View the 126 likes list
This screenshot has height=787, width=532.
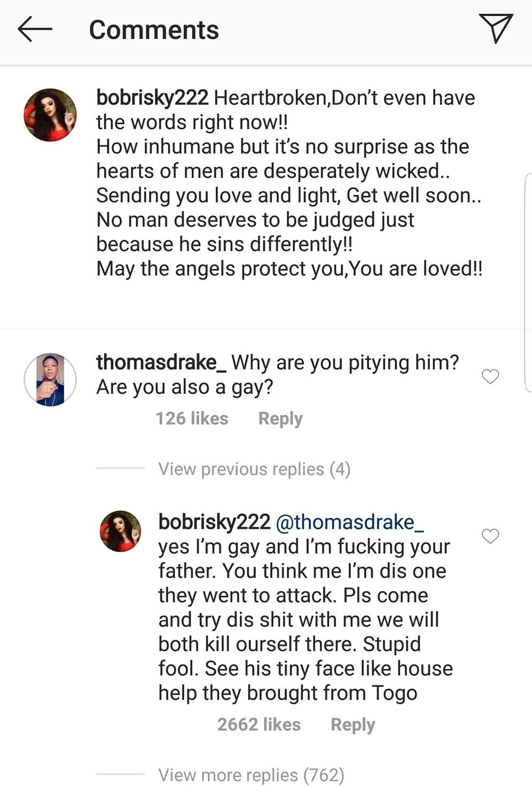click(x=192, y=418)
